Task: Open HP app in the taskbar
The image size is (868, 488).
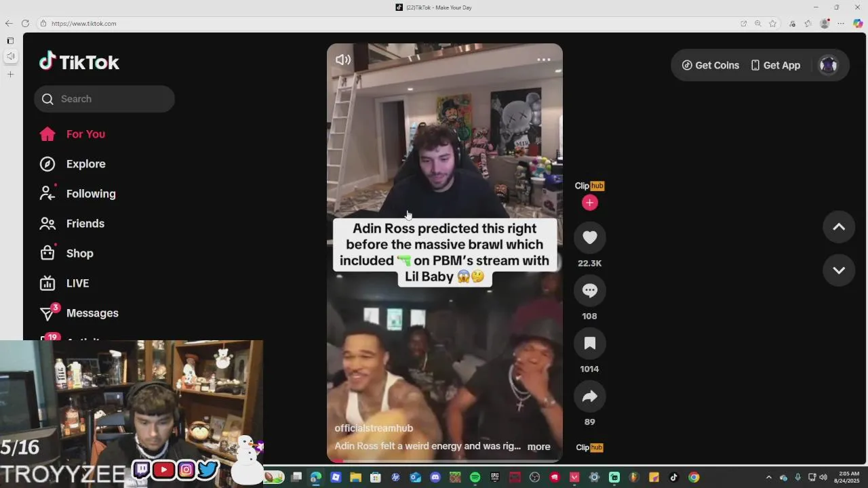Action: tap(395, 477)
